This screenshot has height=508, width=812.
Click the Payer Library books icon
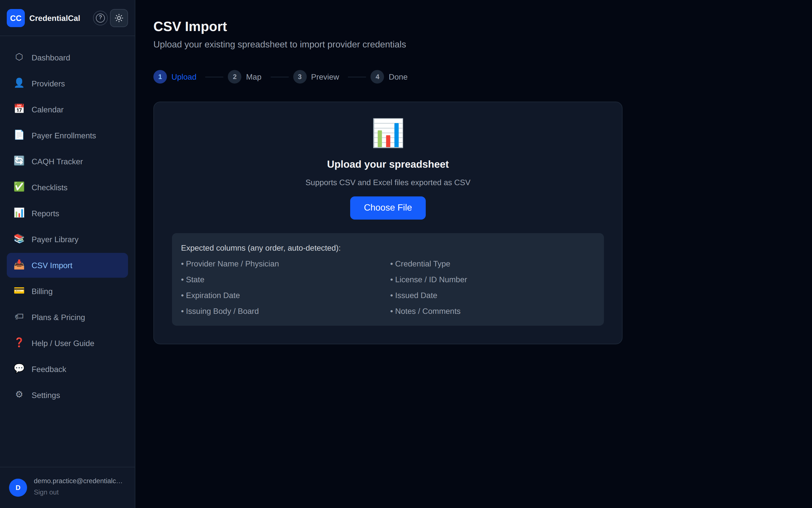(19, 239)
